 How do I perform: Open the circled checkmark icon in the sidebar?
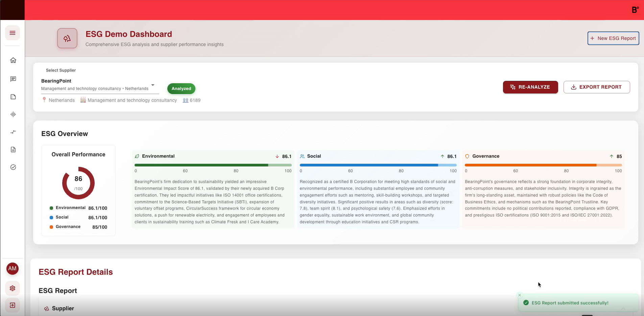click(x=13, y=167)
